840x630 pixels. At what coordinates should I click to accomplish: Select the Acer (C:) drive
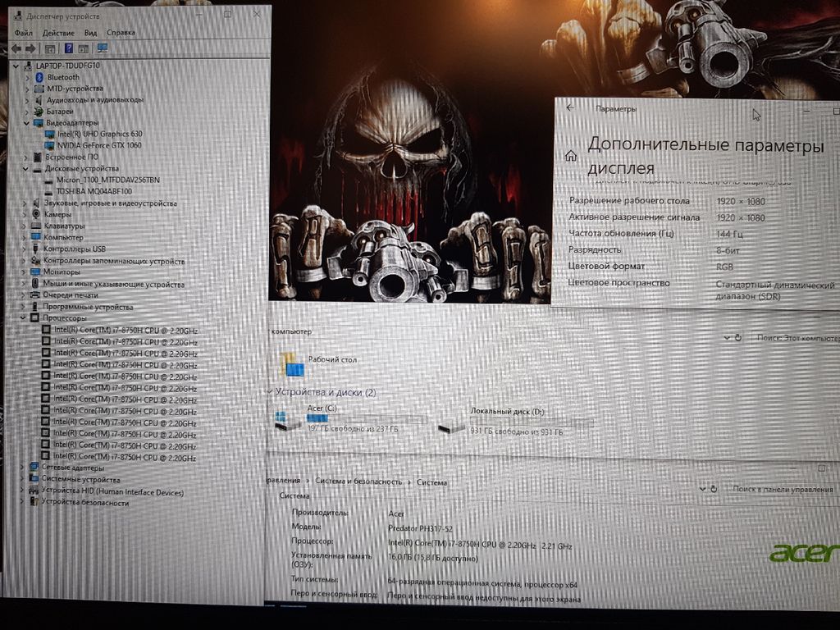tap(349, 419)
